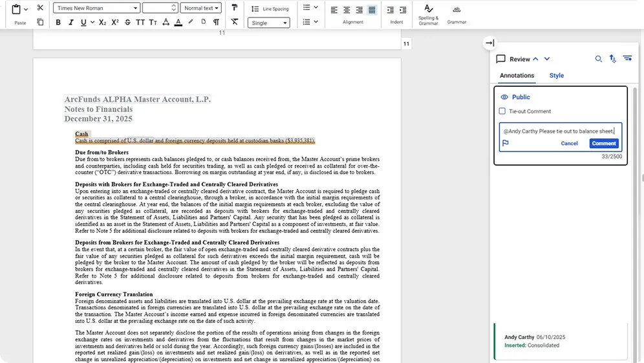644x363 pixels.
Task: Open the bulleted list style dropdown arrow
Action: click(x=316, y=7)
